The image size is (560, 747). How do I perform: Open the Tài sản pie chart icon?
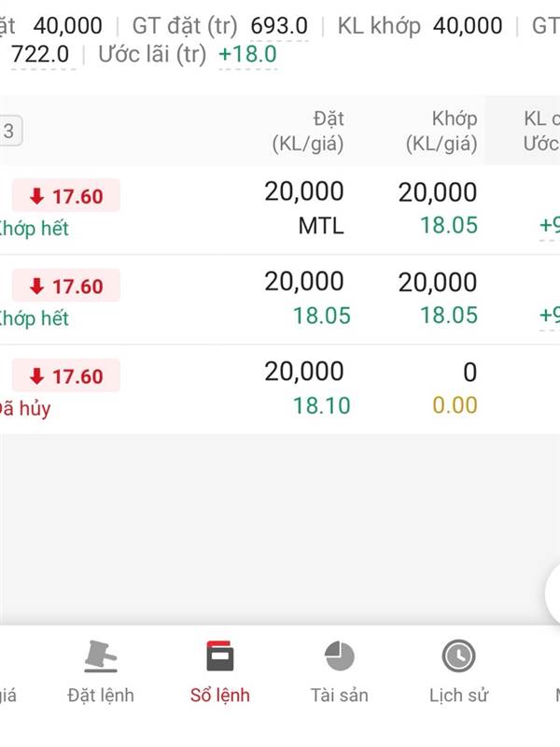339,656
